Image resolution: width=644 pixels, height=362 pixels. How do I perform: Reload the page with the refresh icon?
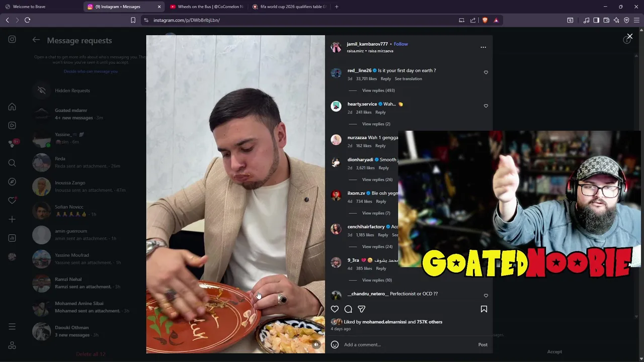[28, 20]
